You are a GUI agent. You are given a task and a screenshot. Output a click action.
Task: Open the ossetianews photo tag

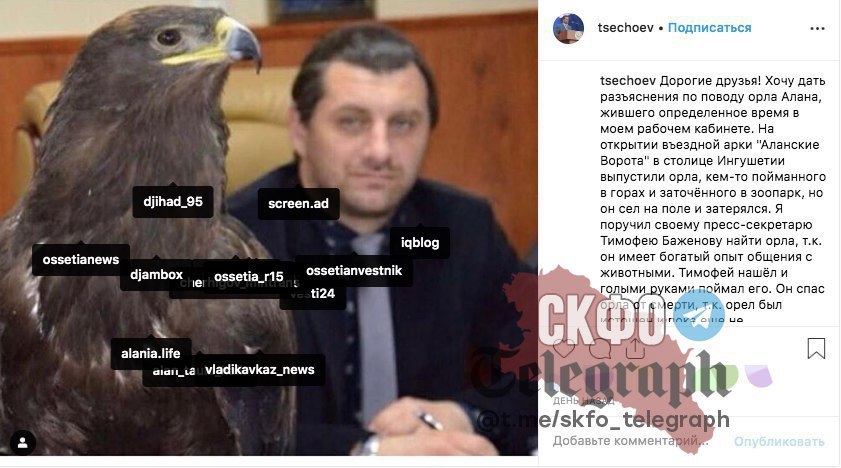pyautogui.click(x=81, y=259)
